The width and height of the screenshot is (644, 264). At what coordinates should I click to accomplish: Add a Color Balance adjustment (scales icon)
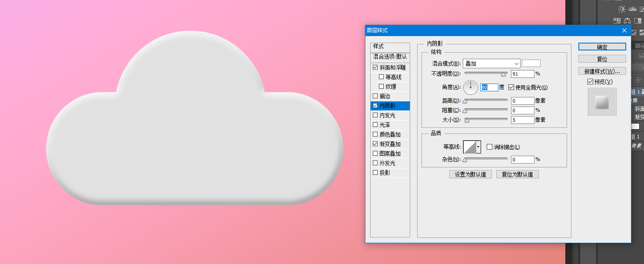pos(627,20)
